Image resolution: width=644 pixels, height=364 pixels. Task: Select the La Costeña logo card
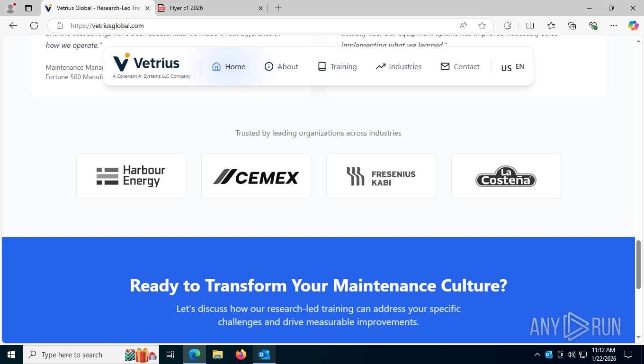(506, 176)
